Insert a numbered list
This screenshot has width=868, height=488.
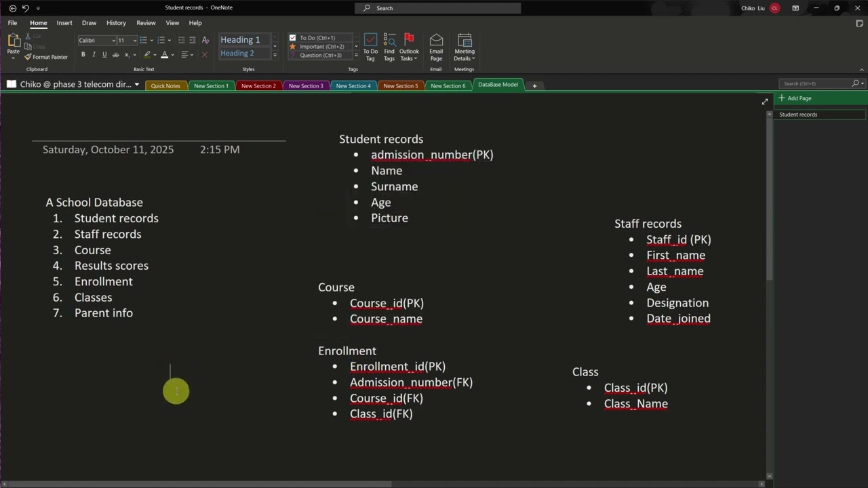pos(161,40)
